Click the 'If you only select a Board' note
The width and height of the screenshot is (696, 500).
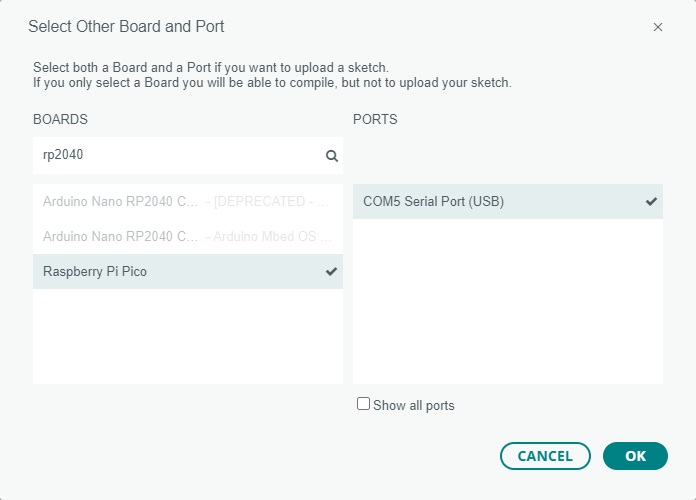click(272, 82)
